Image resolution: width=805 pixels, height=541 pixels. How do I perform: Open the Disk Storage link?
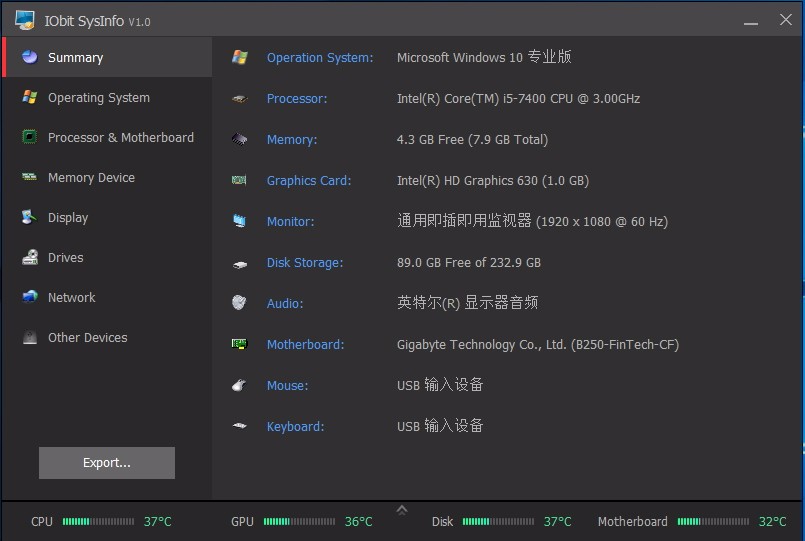click(305, 263)
